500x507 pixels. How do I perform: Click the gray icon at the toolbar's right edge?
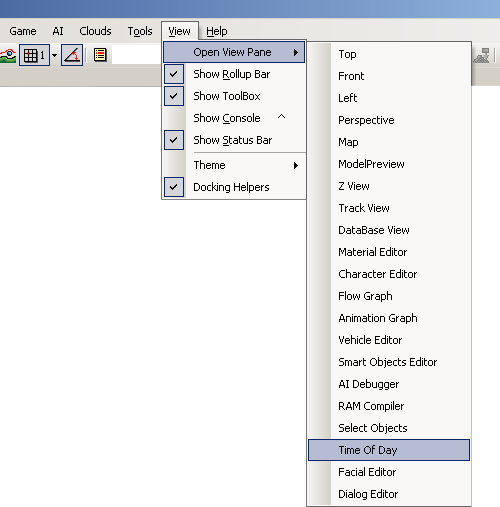(482, 55)
